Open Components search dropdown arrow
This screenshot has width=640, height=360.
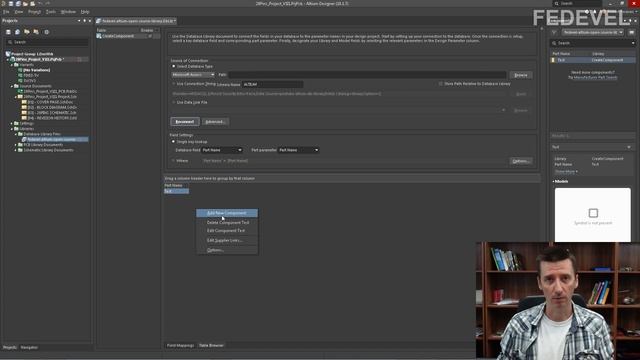(x=633, y=43)
